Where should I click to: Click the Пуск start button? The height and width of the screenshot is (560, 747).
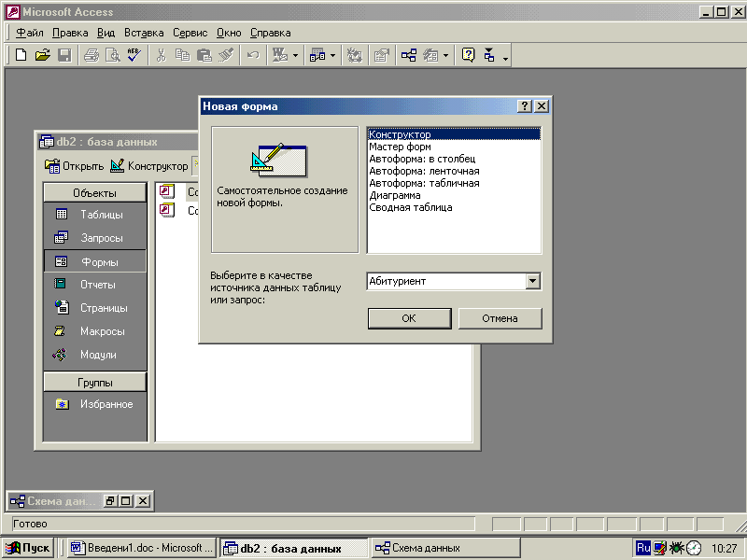(28, 548)
